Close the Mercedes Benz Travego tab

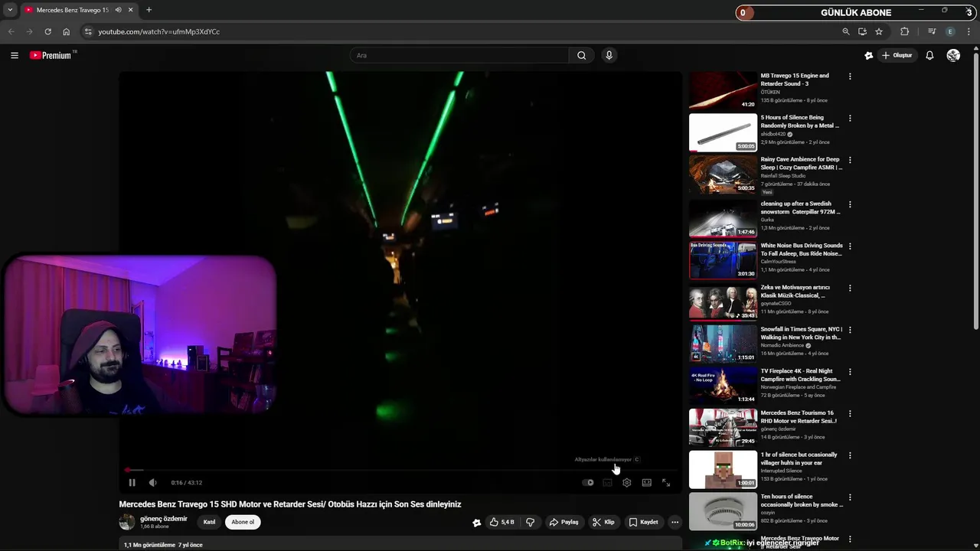130,10
